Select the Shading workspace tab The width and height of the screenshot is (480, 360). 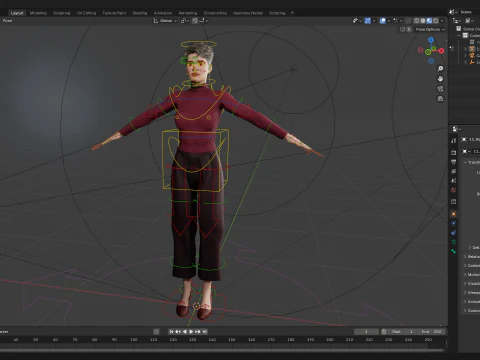pyautogui.click(x=140, y=13)
